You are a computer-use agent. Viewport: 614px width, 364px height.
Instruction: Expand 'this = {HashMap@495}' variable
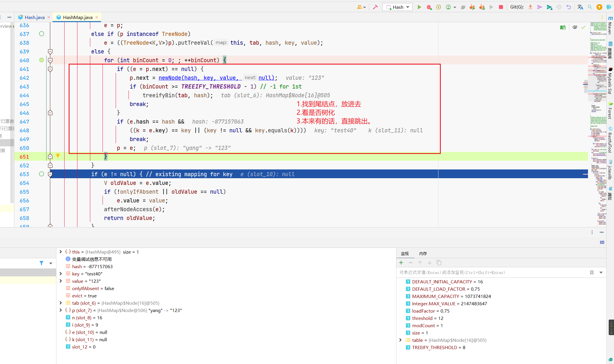[x=60, y=252]
